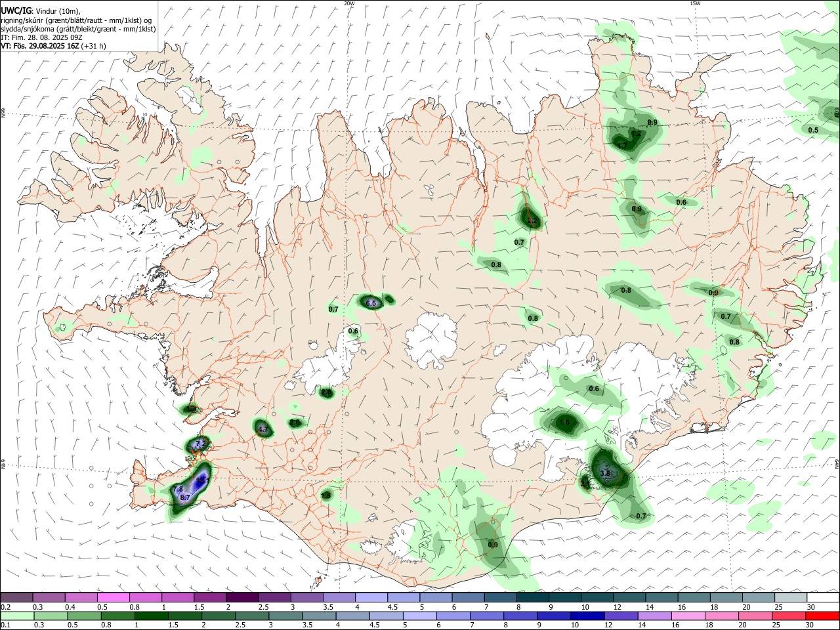The image size is (840, 630).
Task: Select the 7.2 rainfall label on the map
Action: (201, 444)
